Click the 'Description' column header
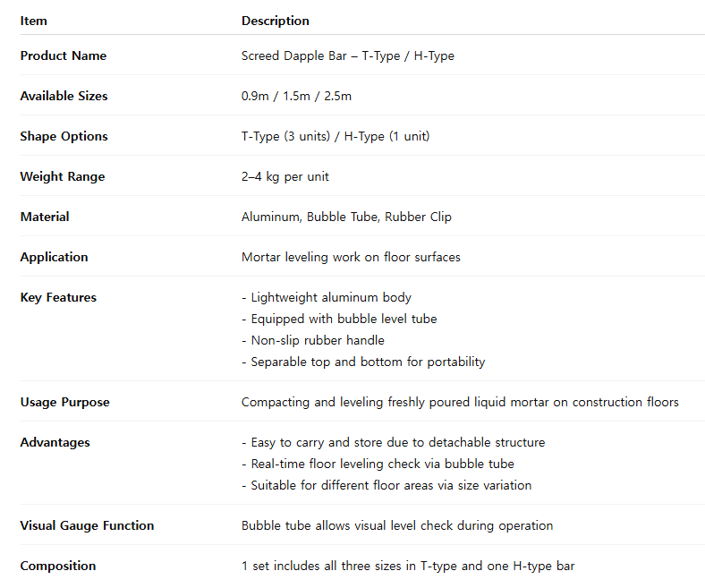 [x=276, y=21]
